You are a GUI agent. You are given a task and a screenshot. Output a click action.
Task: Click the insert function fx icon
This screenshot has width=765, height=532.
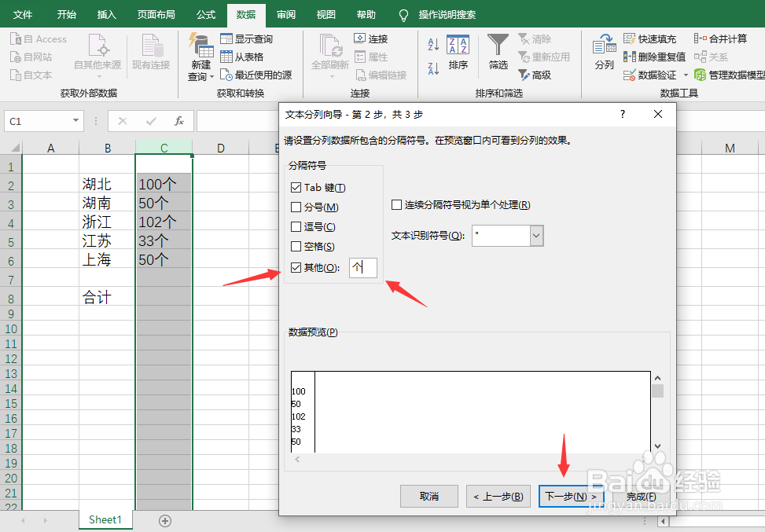pos(179,121)
